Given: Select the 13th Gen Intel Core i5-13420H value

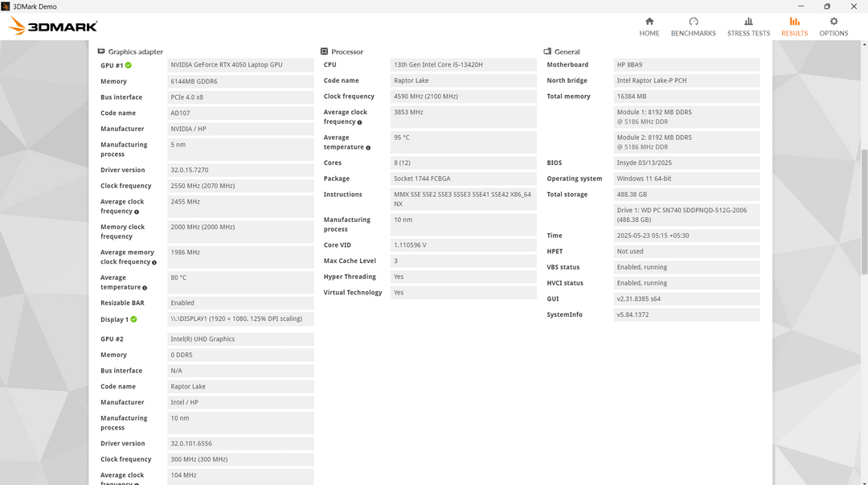Looking at the screenshot, I should click(x=464, y=65).
